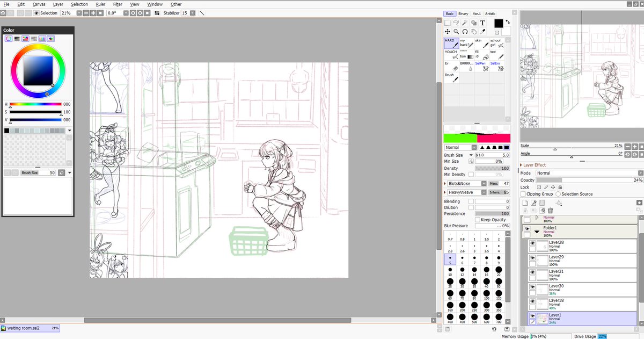
Task: Enable the Clipping Group checkbox
Action: 523,194
